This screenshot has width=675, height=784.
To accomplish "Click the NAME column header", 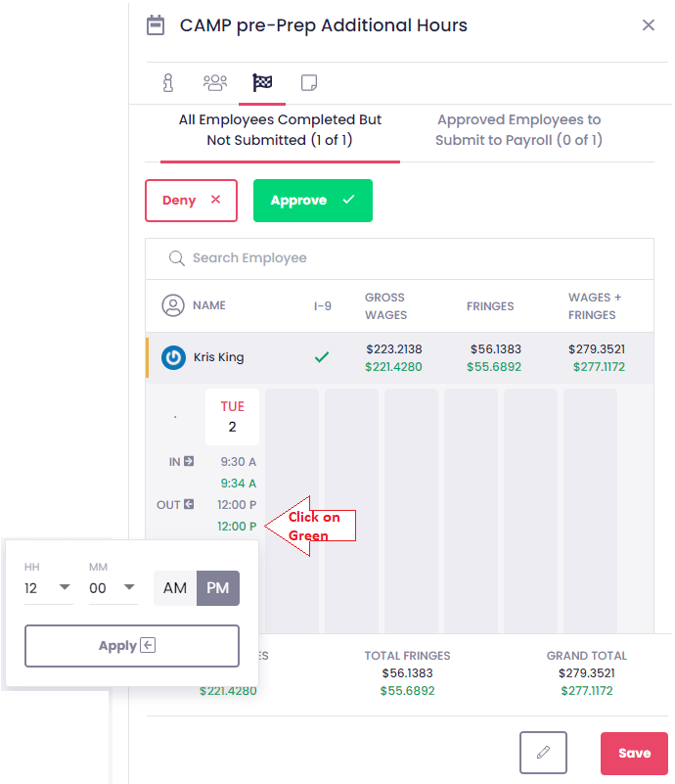I will click(208, 305).
